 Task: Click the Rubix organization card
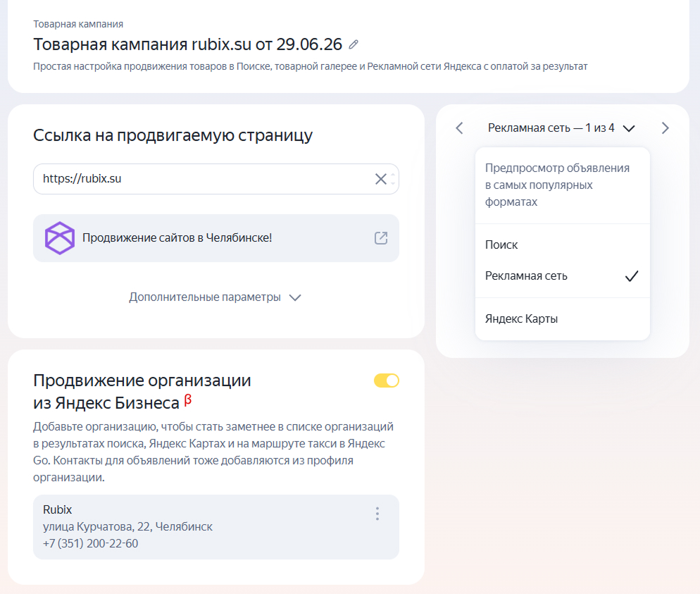216,527
